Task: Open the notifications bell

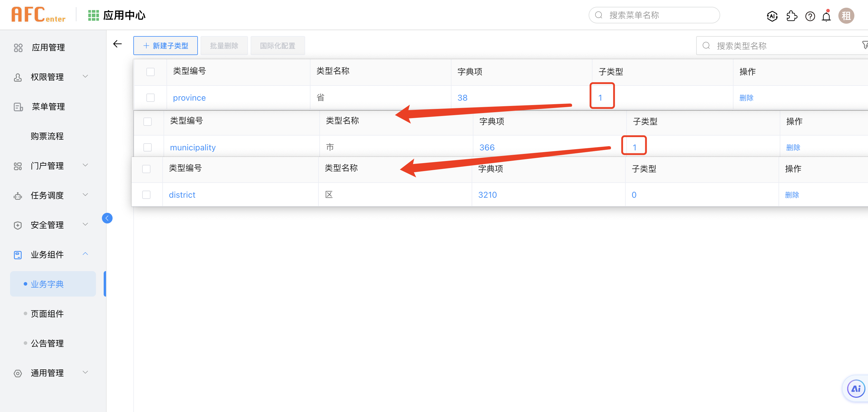Action: point(826,16)
